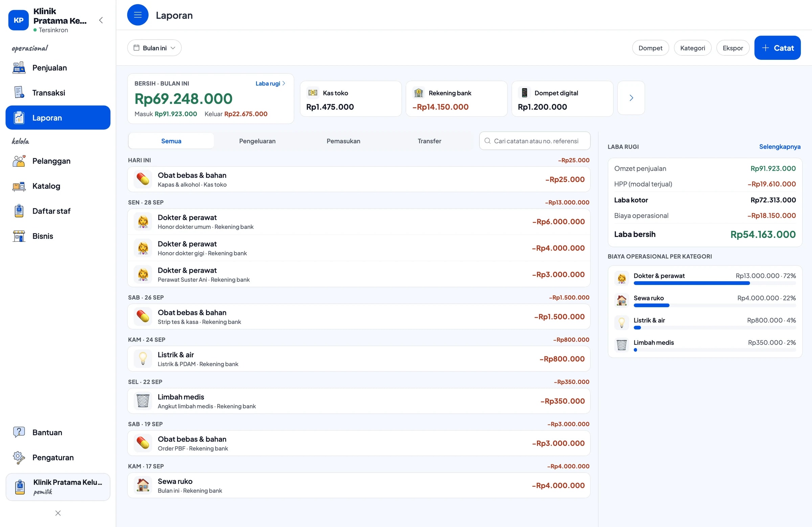Click the blue Catat button
812x527 pixels.
pyautogui.click(x=777, y=48)
